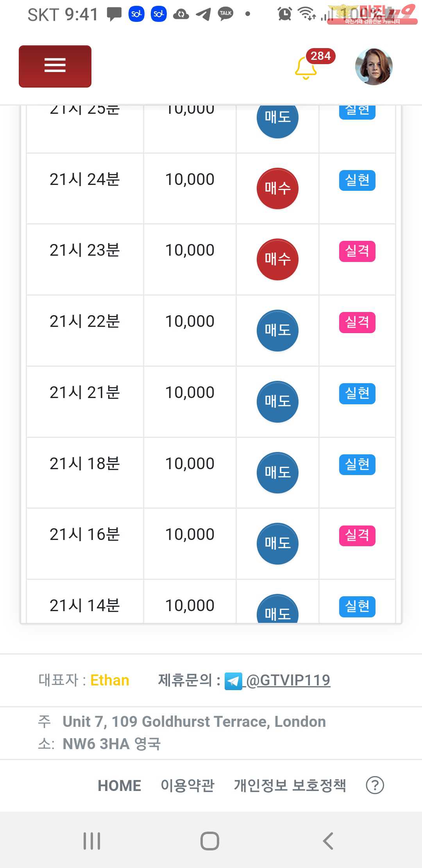Tap the red 매수 button at 21시 24분

click(x=277, y=188)
